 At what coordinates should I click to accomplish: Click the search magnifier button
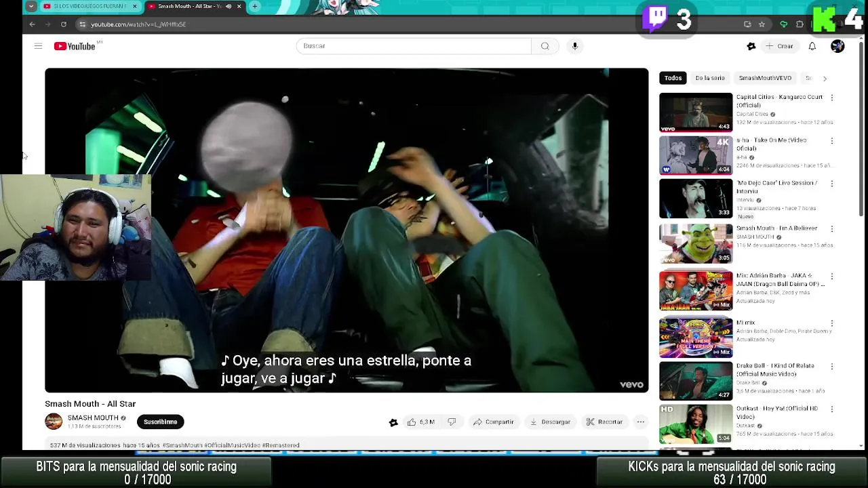point(545,46)
